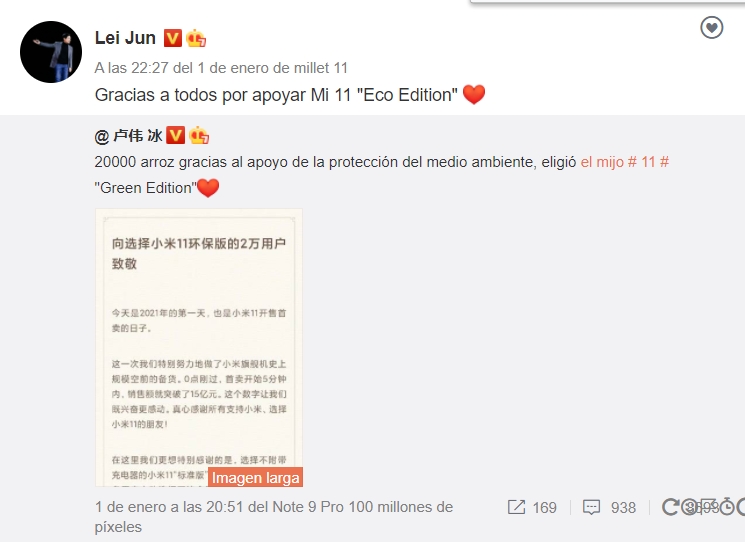Viewport: 745px width, 542px height.
Task: Click the crown membership badge beside Lei Jun
Action: coord(196,38)
